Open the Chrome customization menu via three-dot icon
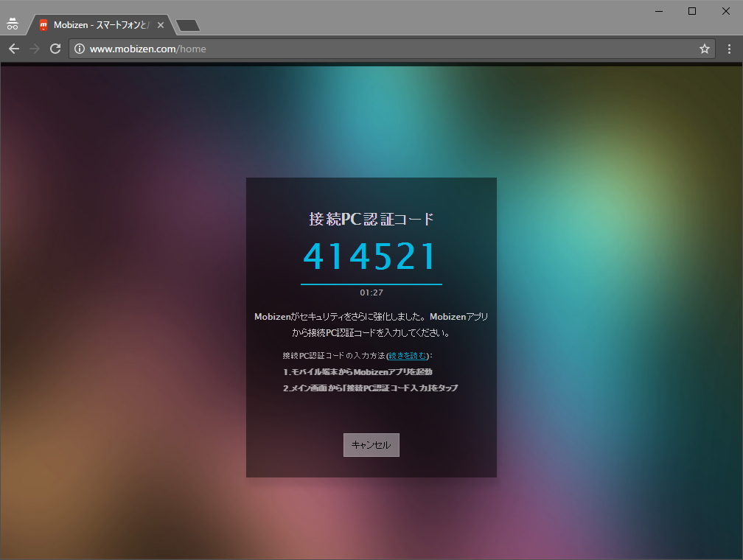The width and height of the screenshot is (743, 560). (x=730, y=49)
